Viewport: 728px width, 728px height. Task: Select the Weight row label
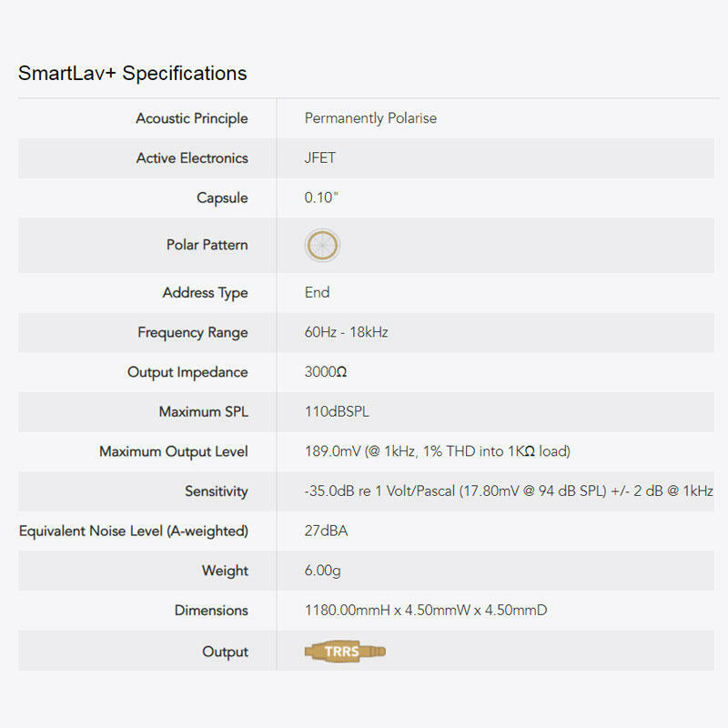coord(225,571)
